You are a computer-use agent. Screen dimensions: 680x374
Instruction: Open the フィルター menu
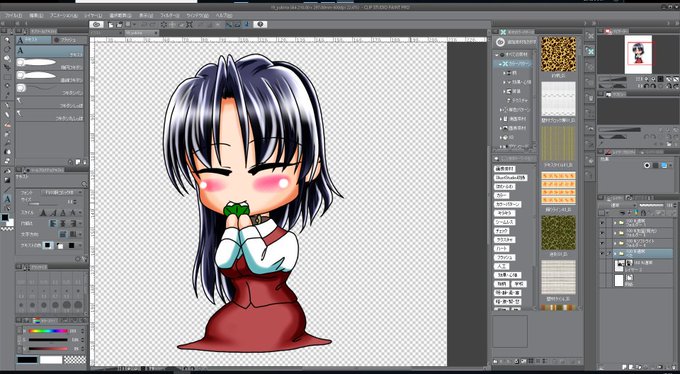[x=170, y=15]
